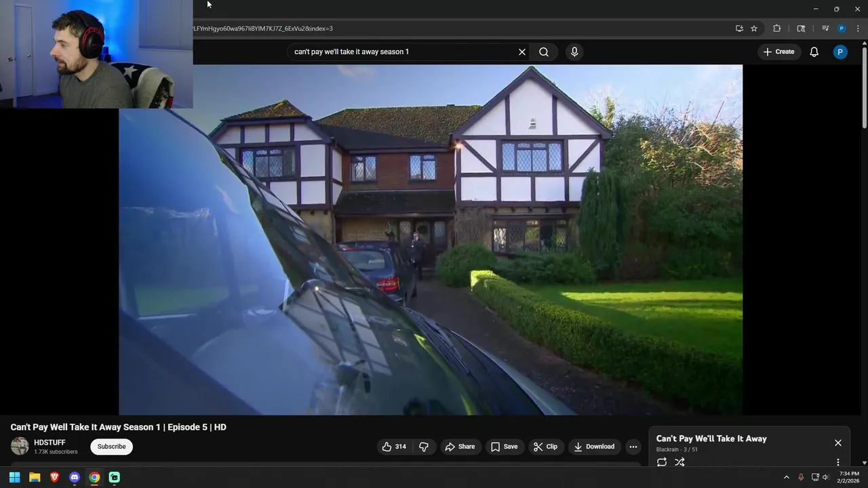Viewport: 868px width, 488px height.
Task: Create a Clip of the video
Action: [545, 447]
